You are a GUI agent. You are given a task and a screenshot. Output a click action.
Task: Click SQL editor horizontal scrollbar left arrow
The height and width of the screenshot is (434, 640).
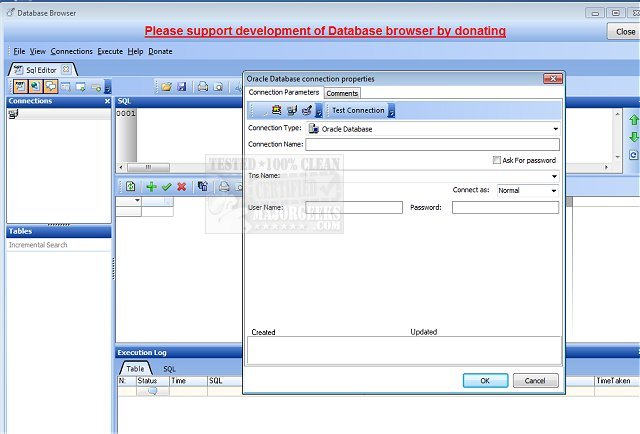point(121,167)
